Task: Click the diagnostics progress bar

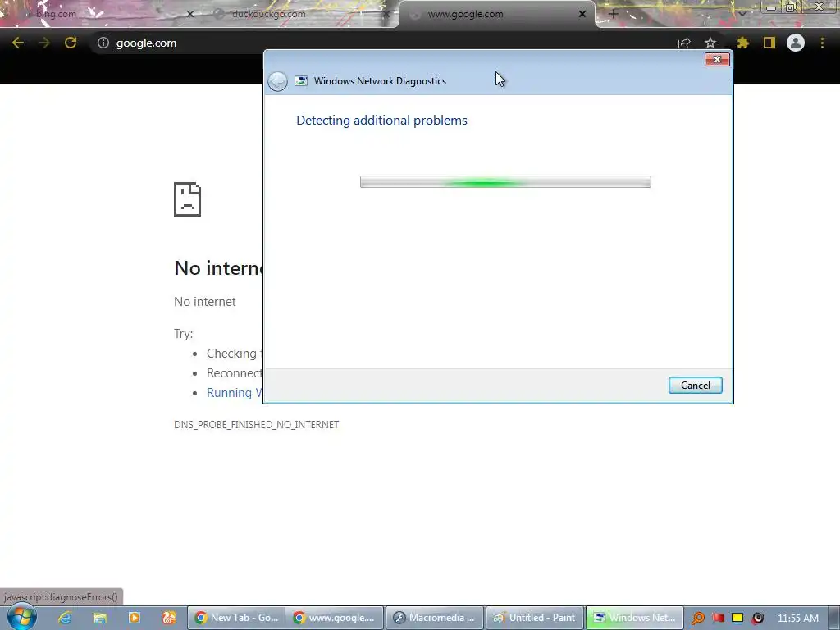Action: 505,181
